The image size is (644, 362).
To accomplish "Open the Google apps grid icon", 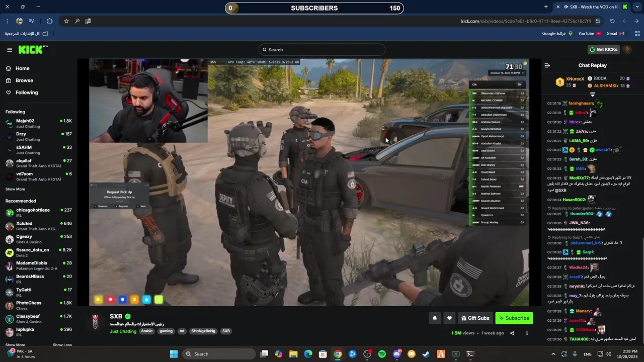I will click(637, 34).
